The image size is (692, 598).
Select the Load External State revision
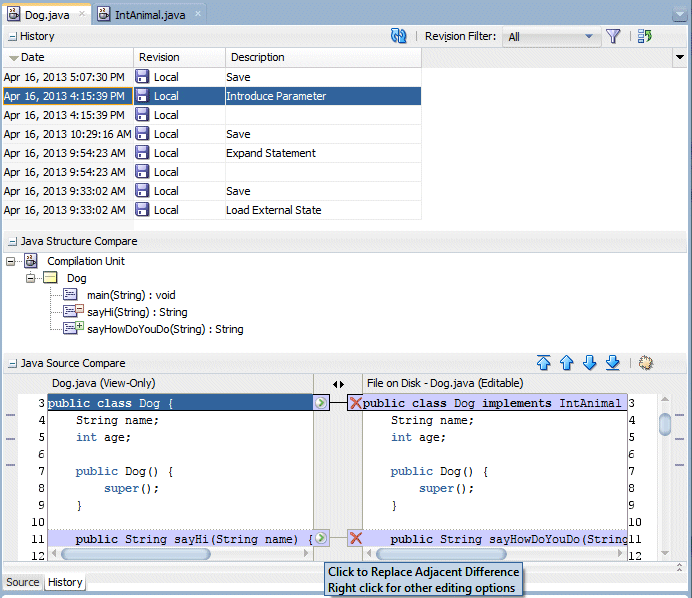[x=212, y=210]
